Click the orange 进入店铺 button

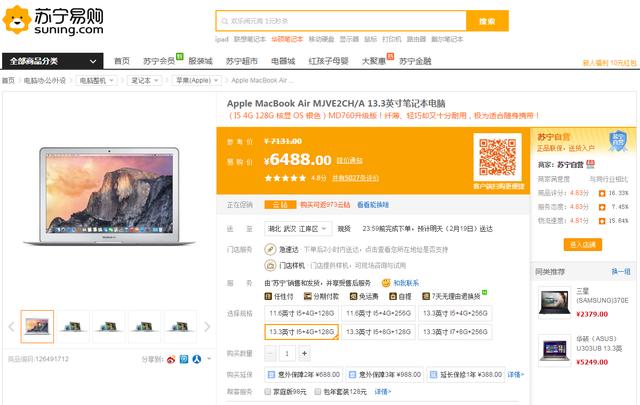(583, 245)
